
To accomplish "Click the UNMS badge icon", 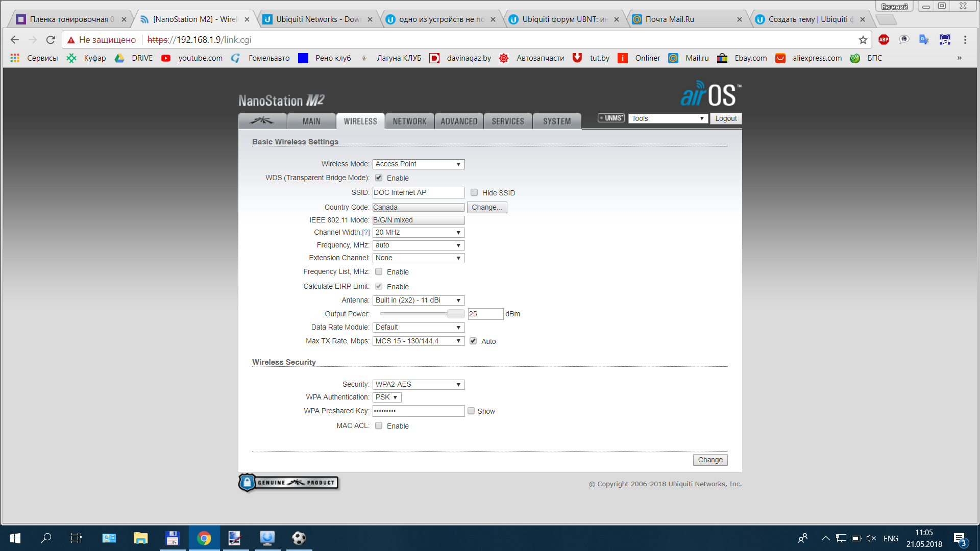I will pos(611,118).
